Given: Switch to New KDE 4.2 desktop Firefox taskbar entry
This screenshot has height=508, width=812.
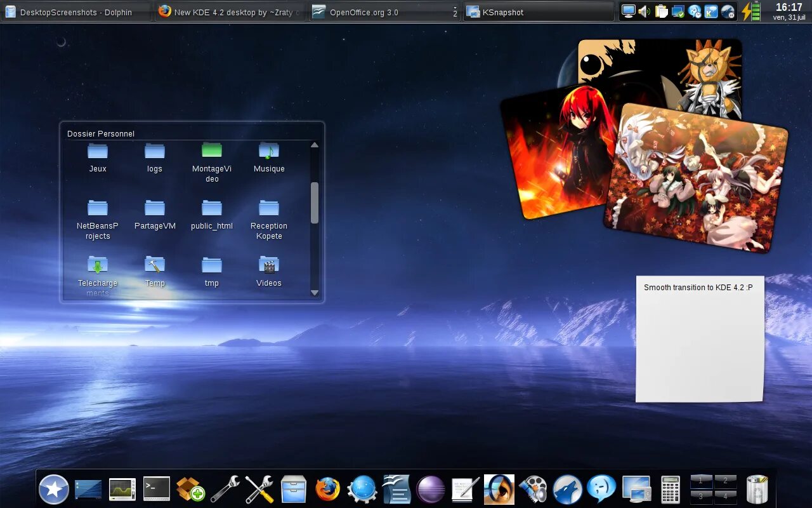Looking at the screenshot, I should click(x=230, y=12).
